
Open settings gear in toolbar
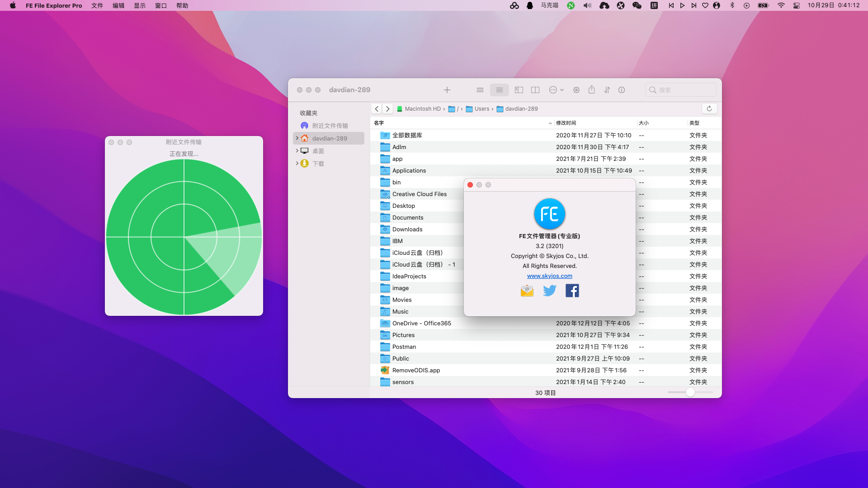tap(576, 90)
